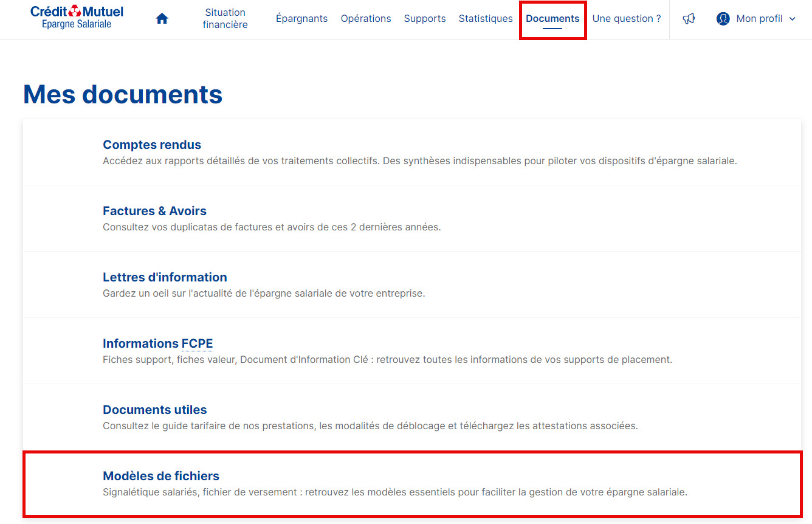
Task: Click text 'Accédez aux rapports détaillés' description
Action: 420,161
